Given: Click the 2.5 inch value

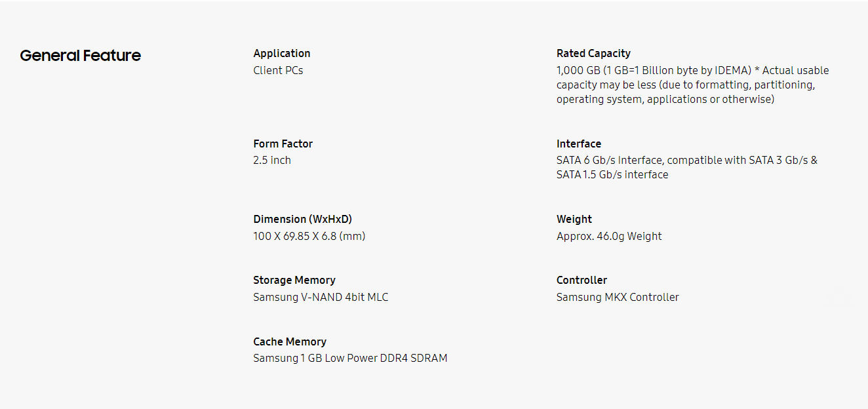Looking at the screenshot, I should tap(272, 160).
